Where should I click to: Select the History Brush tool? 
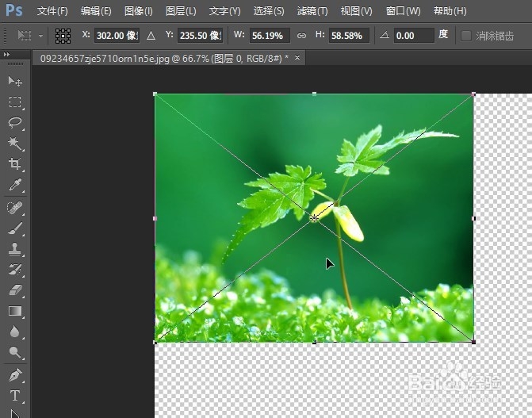click(14, 270)
